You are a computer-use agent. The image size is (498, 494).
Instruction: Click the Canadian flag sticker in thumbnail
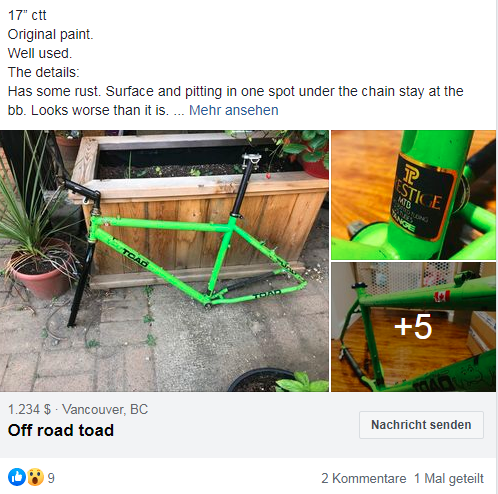click(442, 296)
